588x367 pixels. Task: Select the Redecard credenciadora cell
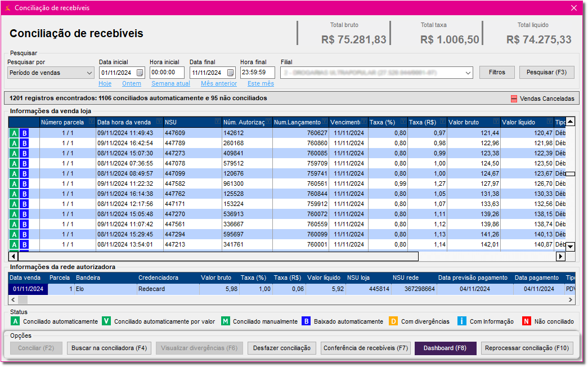(168, 289)
